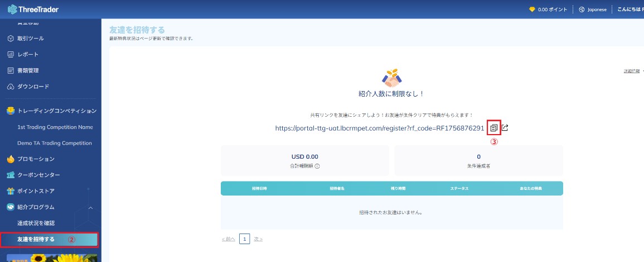
Task: Click the 紹介人数に制限なし！ headline
Action: pos(391,94)
